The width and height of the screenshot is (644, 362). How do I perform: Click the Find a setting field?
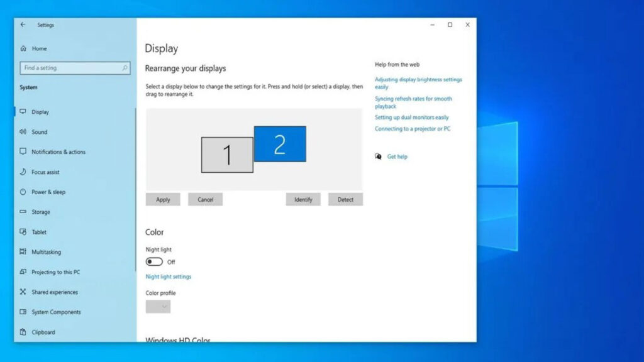pos(69,68)
